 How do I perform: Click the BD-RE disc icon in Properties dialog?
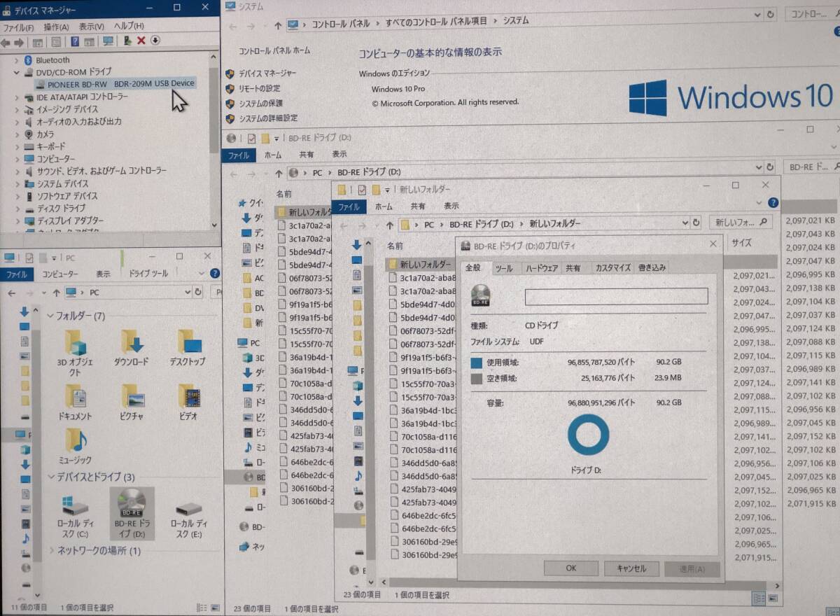click(x=481, y=295)
